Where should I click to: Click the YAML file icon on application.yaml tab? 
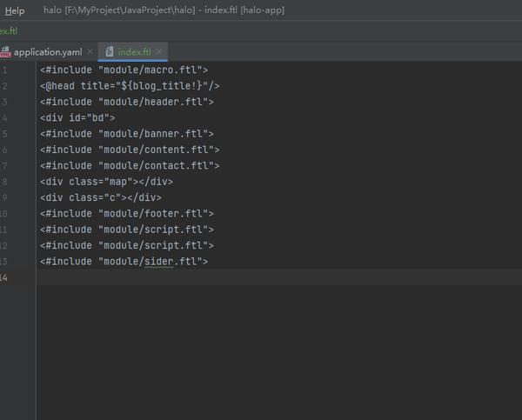coord(5,52)
